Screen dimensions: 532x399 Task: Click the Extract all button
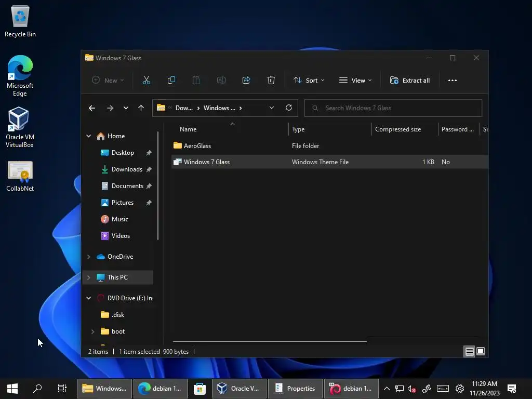click(x=410, y=81)
